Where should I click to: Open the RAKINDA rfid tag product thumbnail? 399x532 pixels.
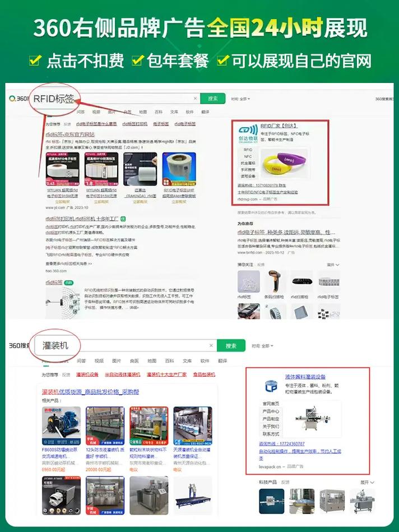pos(140,169)
